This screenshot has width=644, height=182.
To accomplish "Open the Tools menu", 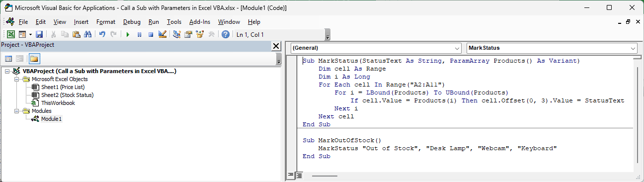I will [x=174, y=22].
